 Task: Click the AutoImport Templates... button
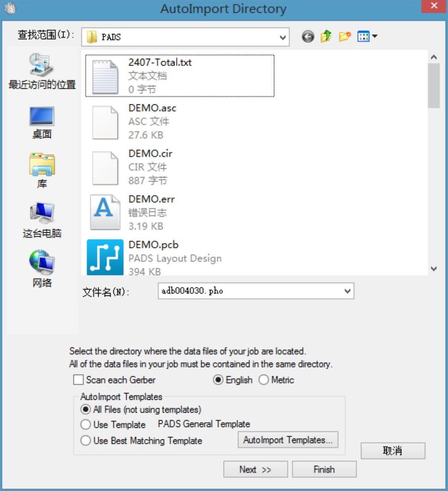[288, 440]
